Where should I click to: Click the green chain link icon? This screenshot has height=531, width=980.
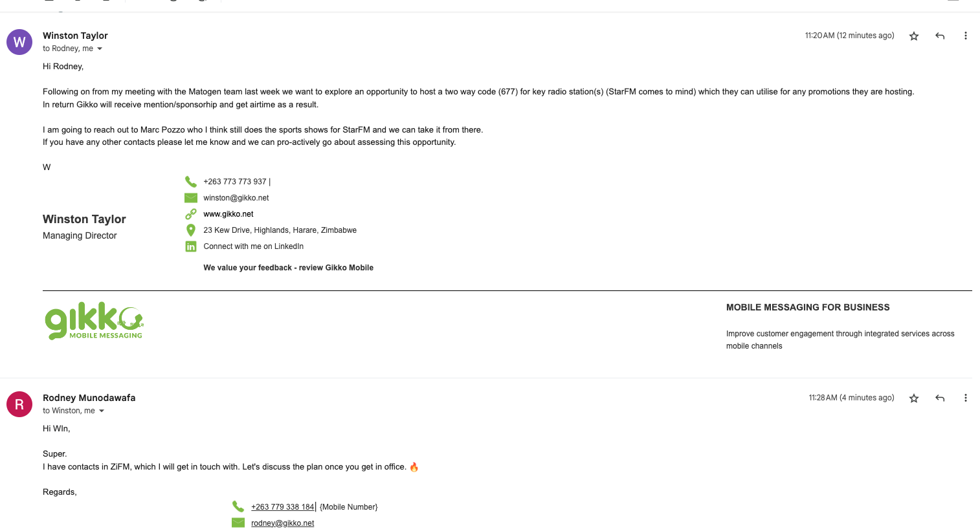(191, 214)
